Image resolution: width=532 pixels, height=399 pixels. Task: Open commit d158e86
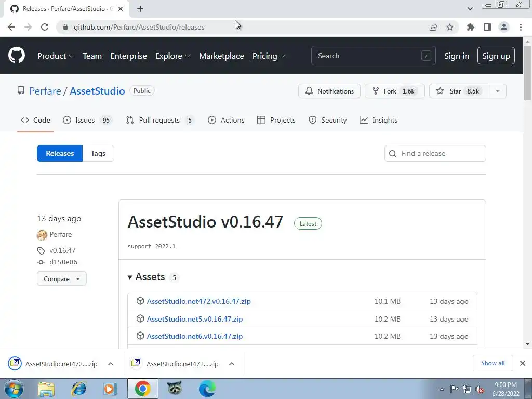point(63,262)
